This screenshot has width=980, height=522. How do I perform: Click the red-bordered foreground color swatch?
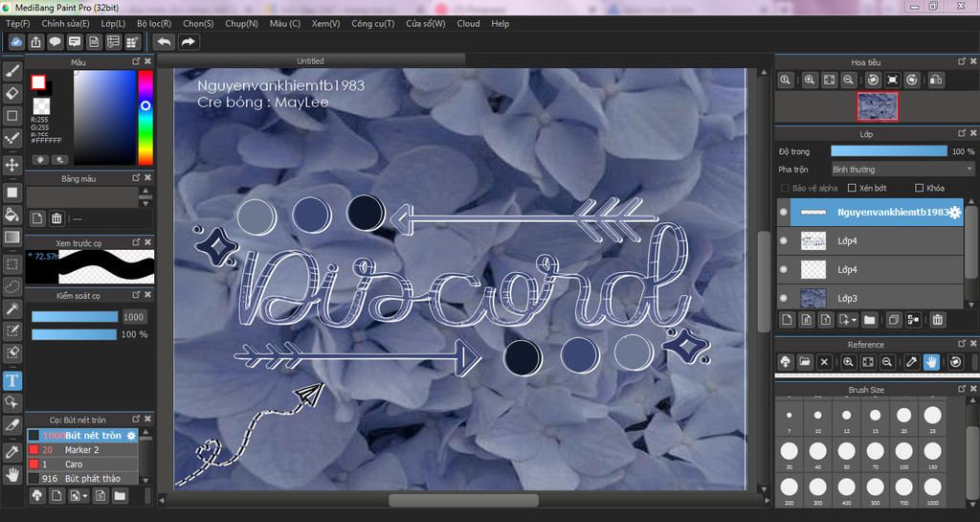pyautogui.click(x=38, y=82)
